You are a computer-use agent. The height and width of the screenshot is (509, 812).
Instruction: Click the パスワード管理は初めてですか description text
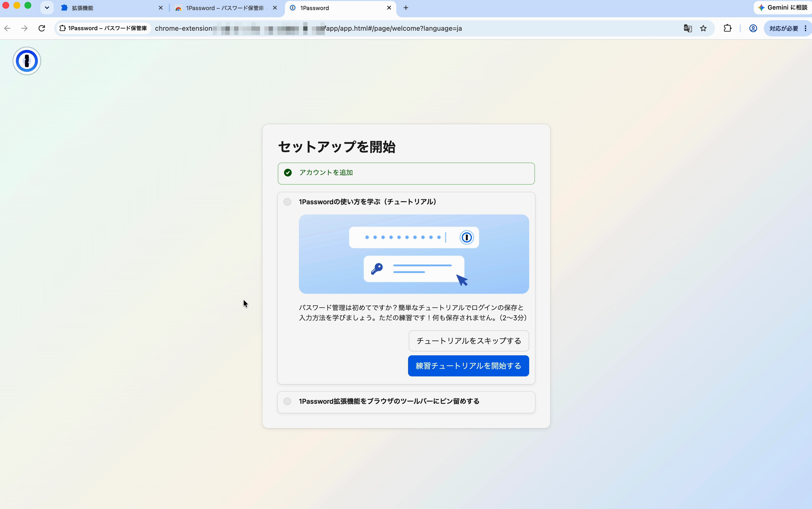pos(413,313)
